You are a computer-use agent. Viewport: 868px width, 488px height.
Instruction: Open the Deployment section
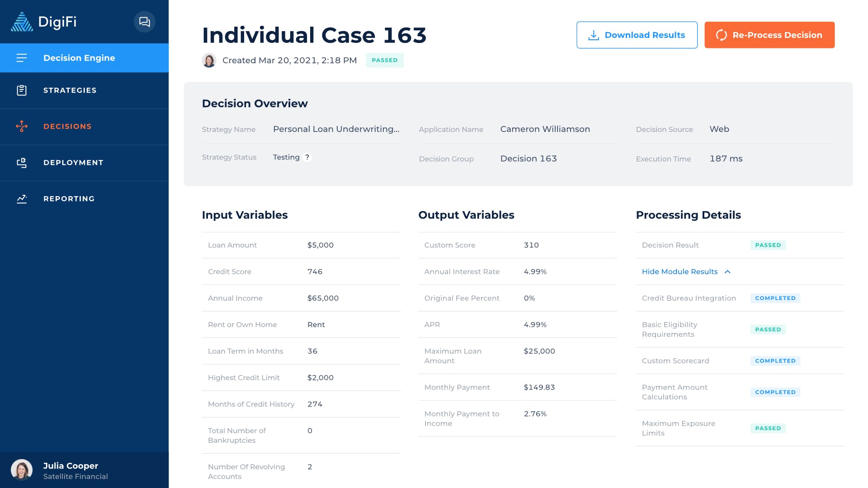(x=73, y=163)
